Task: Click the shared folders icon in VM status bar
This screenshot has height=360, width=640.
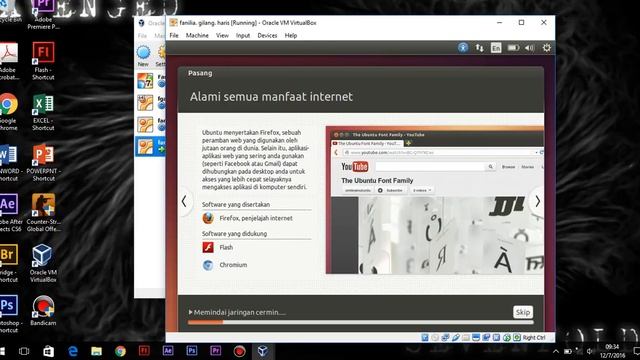Action: [466, 338]
